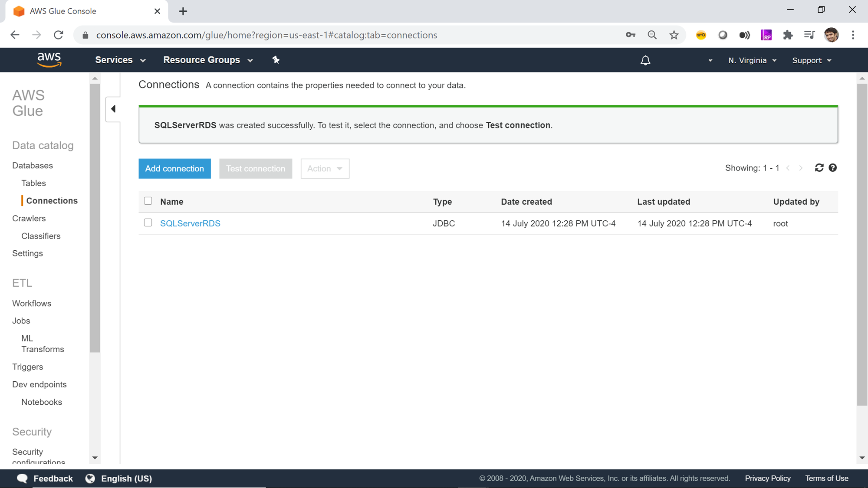The image size is (868, 488).
Task: Open the Action dropdown button
Action: point(325,169)
